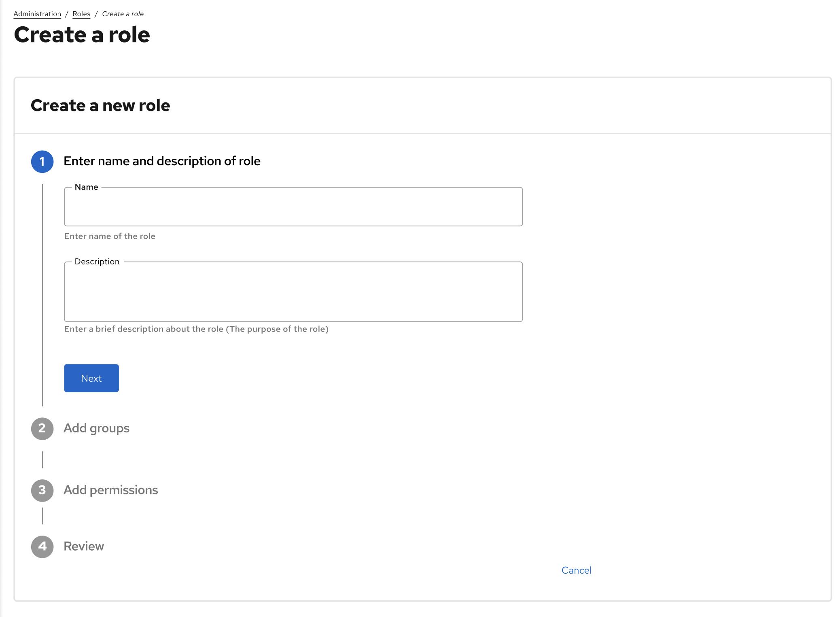Navigate to Roles via the breadcrumb
This screenshot has height=617, width=840.
[81, 13]
